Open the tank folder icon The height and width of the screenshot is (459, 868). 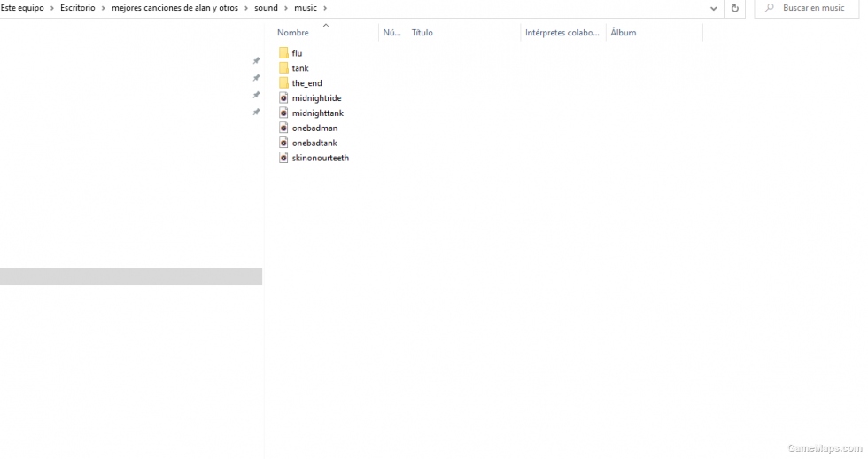(283, 68)
